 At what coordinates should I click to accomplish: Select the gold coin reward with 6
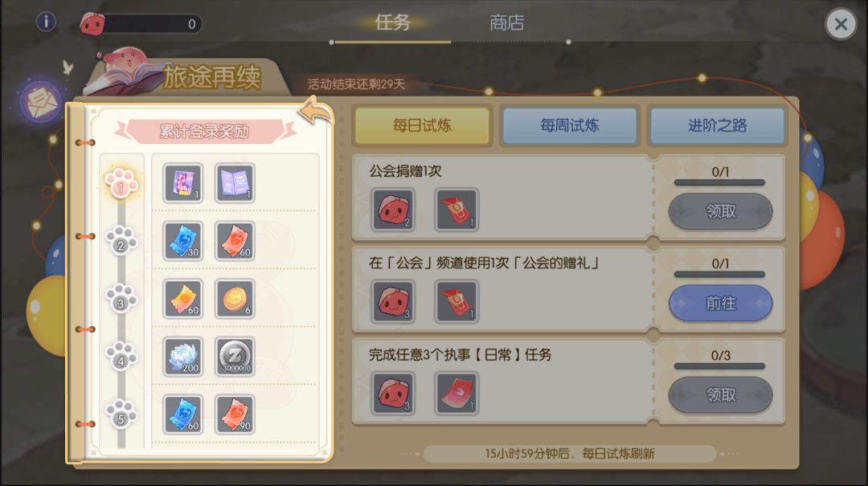coord(235,299)
